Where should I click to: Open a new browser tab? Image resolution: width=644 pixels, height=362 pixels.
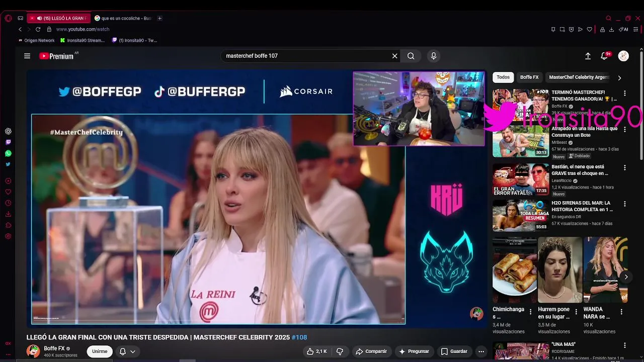point(159,18)
